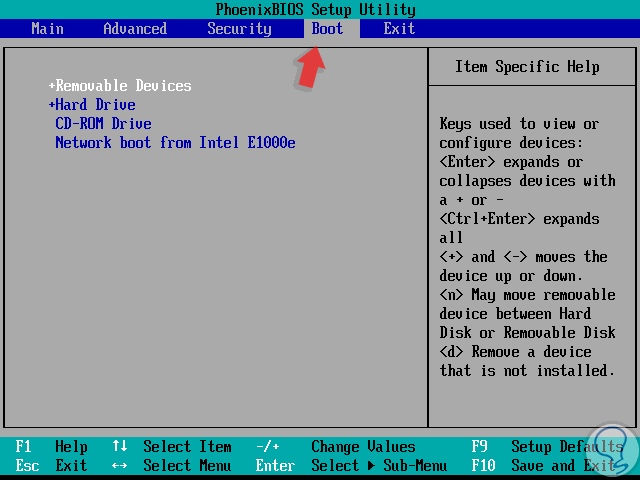Click the F9 Setup Defaults legend
This screenshot has height=480, width=640.
[x=547, y=447]
